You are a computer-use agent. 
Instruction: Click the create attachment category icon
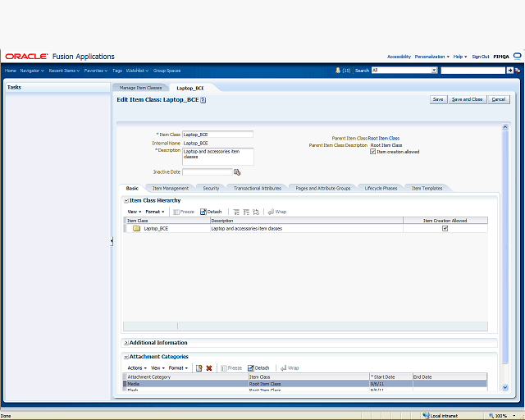coord(199,368)
